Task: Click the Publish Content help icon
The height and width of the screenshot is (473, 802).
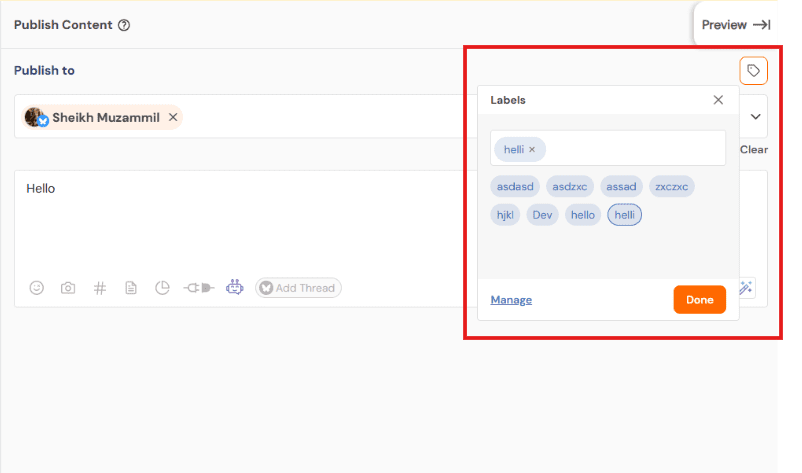Action: (124, 25)
